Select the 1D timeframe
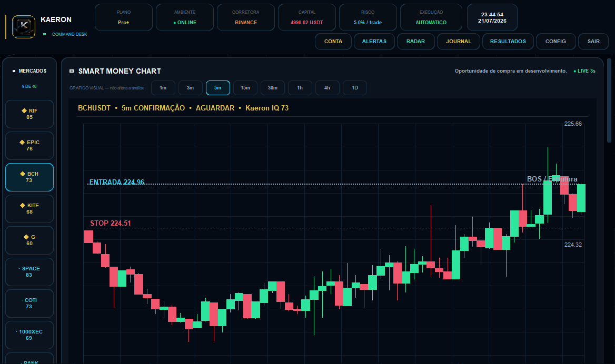This screenshot has height=364, width=615. (x=355, y=88)
